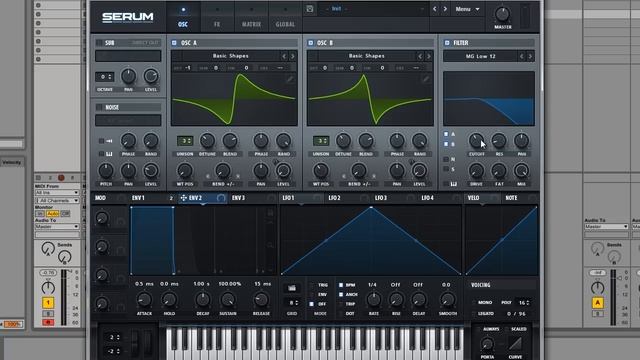
Task: Click the ENV 2 drag-to-assign cross icon
Action: pos(183,198)
